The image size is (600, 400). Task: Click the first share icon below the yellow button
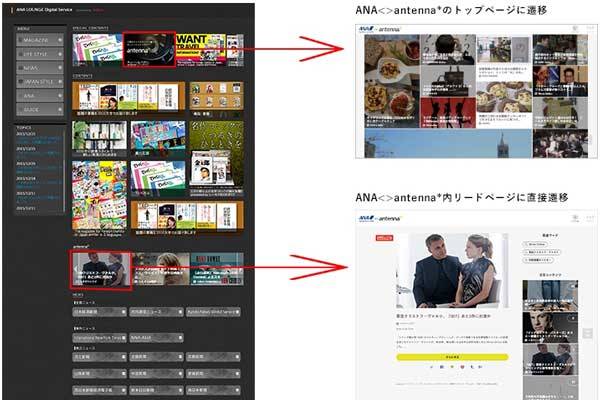pyautogui.click(x=432, y=367)
